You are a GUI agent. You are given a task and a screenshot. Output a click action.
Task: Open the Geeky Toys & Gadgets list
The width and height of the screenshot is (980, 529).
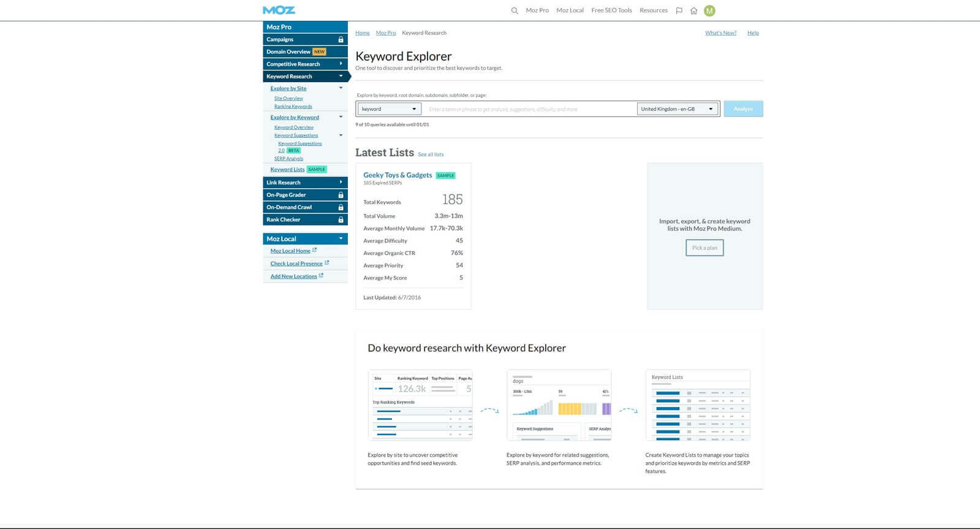[x=398, y=175]
